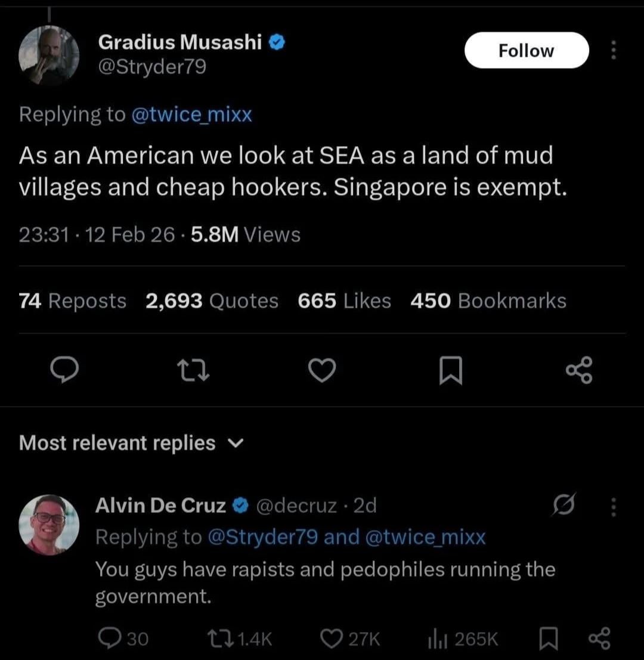Viewport: 644px width, 660px height.
Task: Click the reply icon under main post
Action: click(x=61, y=371)
